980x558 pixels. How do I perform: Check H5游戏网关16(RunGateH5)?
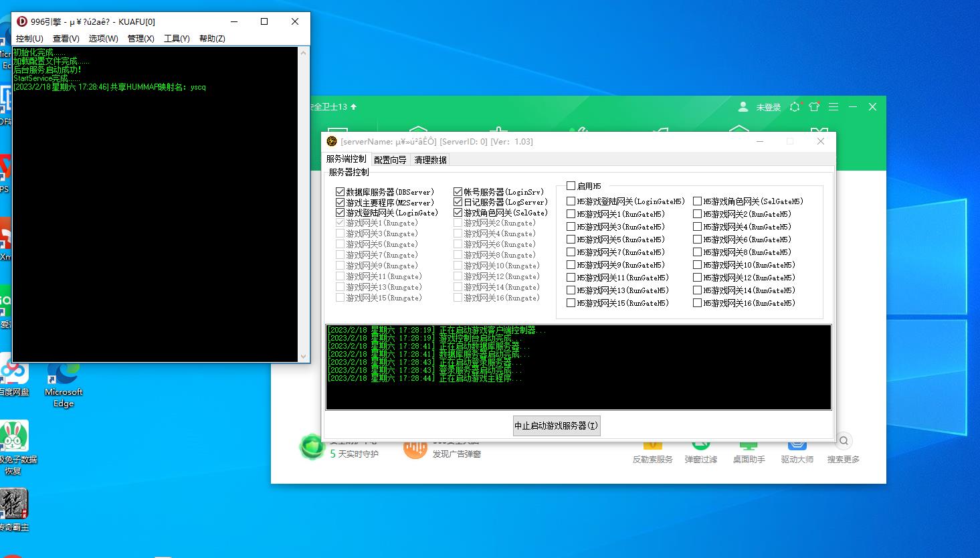(x=697, y=303)
